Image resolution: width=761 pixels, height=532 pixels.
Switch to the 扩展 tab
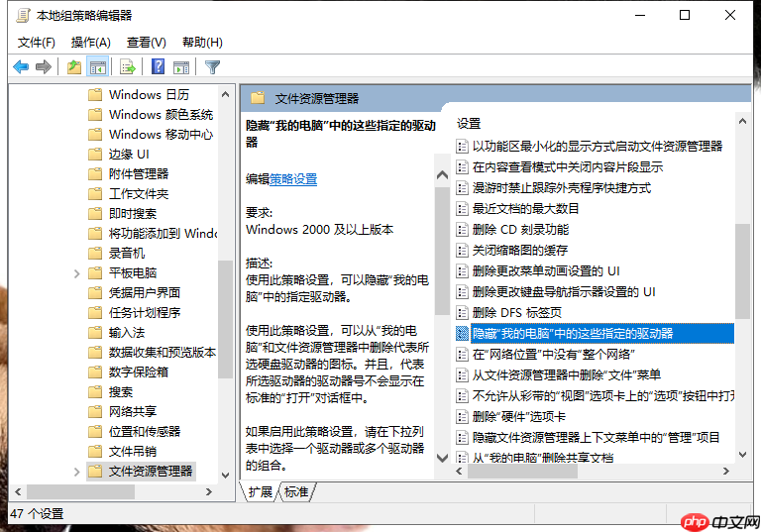coord(261,492)
